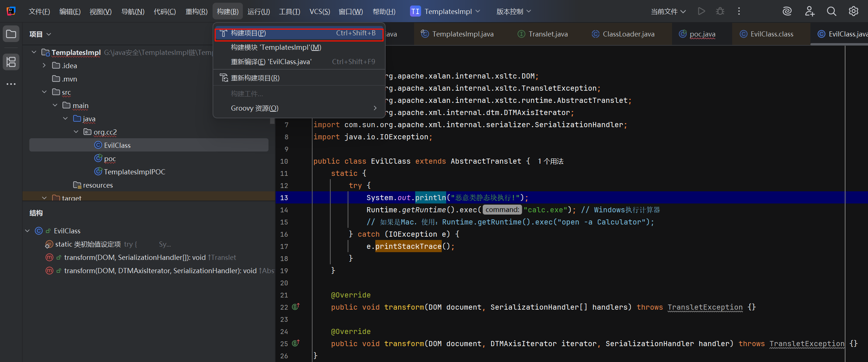Viewport: 868px width, 362px height.
Task: Open the 帮助(H) menu
Action: tap(384, 11)
